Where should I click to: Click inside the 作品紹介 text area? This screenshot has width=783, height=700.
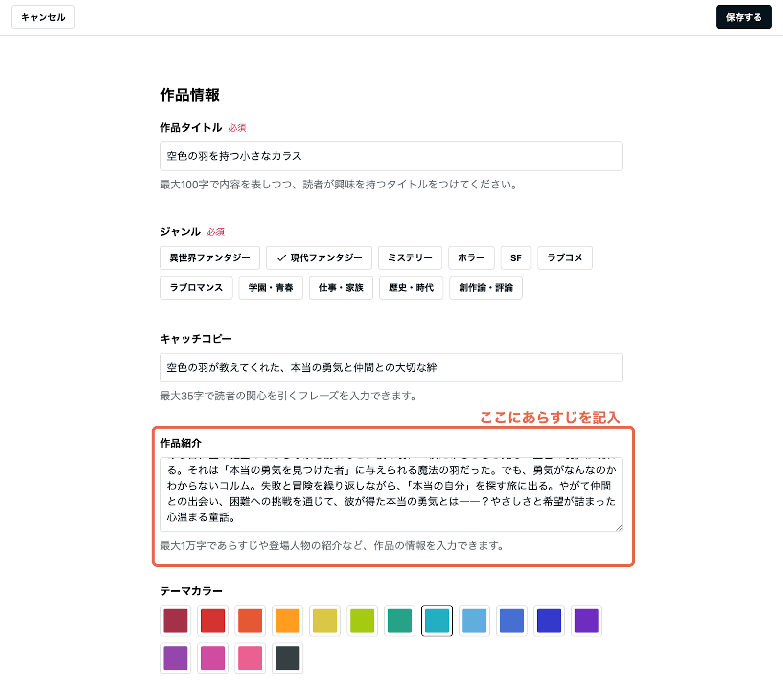tap(391, 494)
